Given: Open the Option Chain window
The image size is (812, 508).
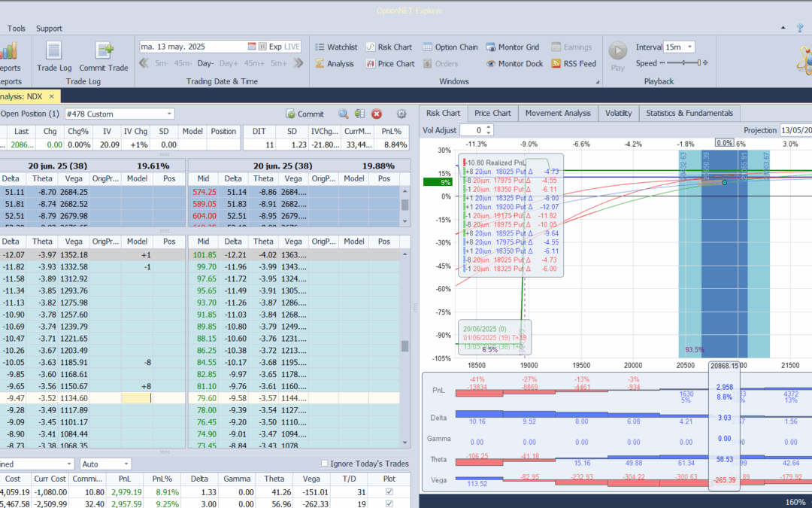Looking at the screenshot, I should tap(450, 47).
